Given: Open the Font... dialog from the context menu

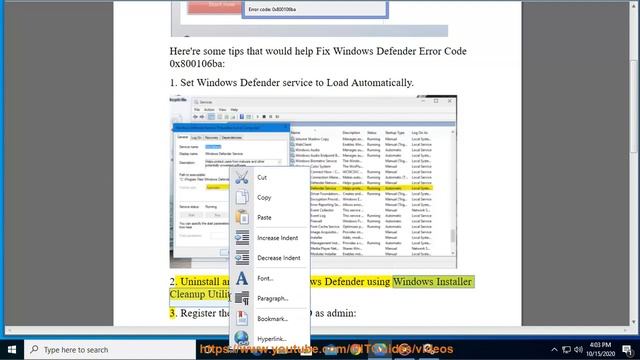Looking at the screenshot, I should tap(269, 278).
